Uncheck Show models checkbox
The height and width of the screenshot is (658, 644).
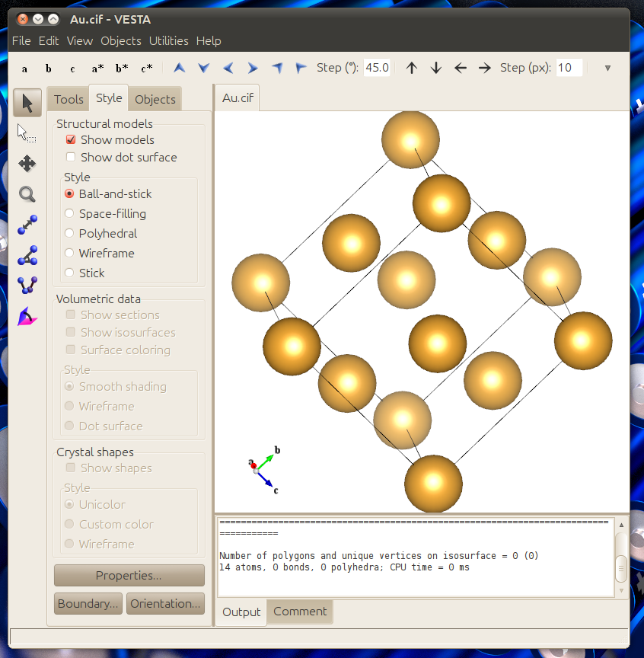coord(71,139)
